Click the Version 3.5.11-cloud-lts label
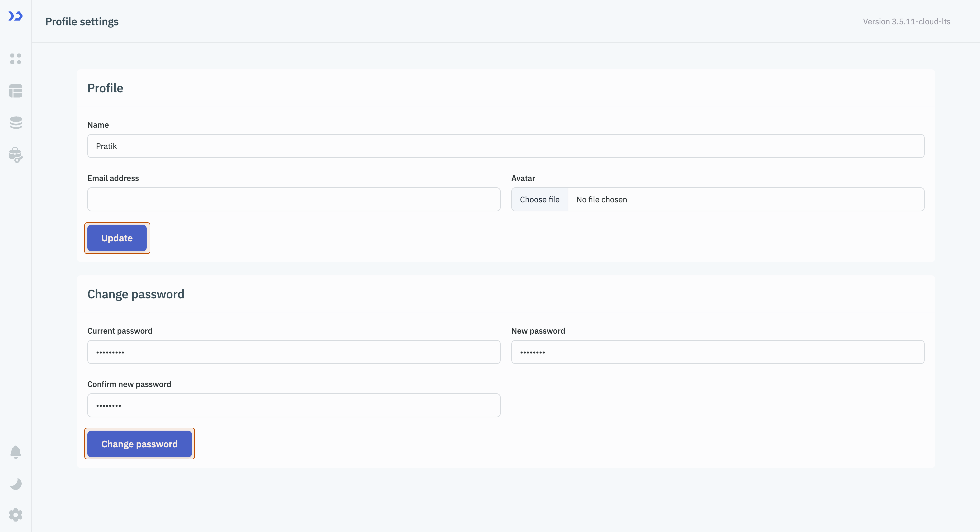Screen dimensions: 980x532 (x=907, y=22)
